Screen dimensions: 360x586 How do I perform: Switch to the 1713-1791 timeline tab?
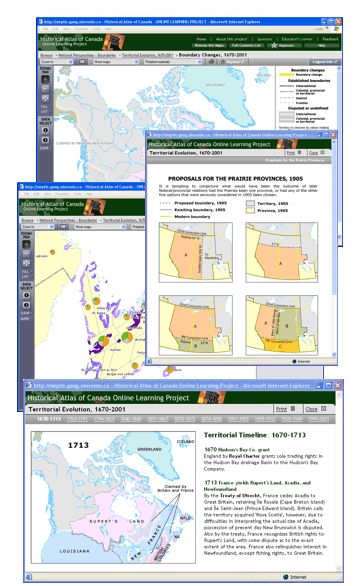[77, 419]
